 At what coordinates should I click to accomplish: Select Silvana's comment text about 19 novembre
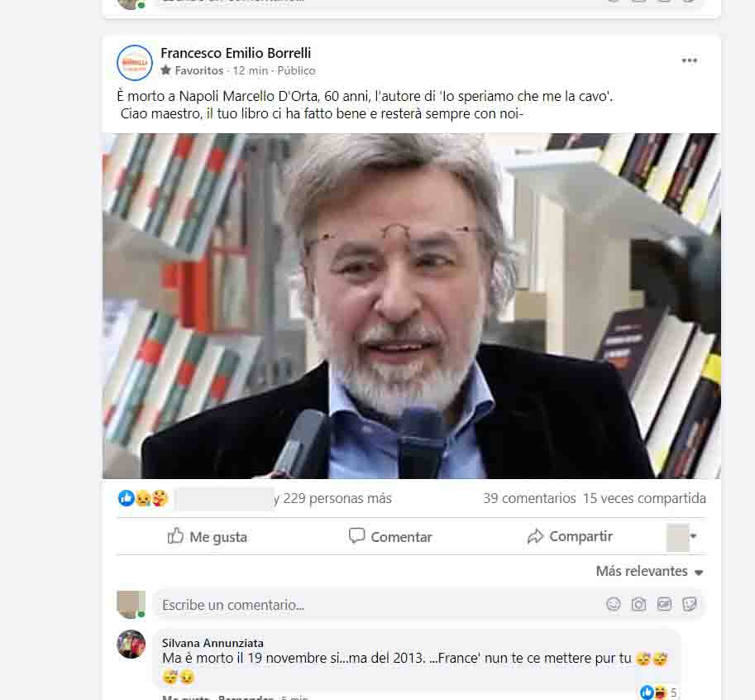click(x=415, y=667)
